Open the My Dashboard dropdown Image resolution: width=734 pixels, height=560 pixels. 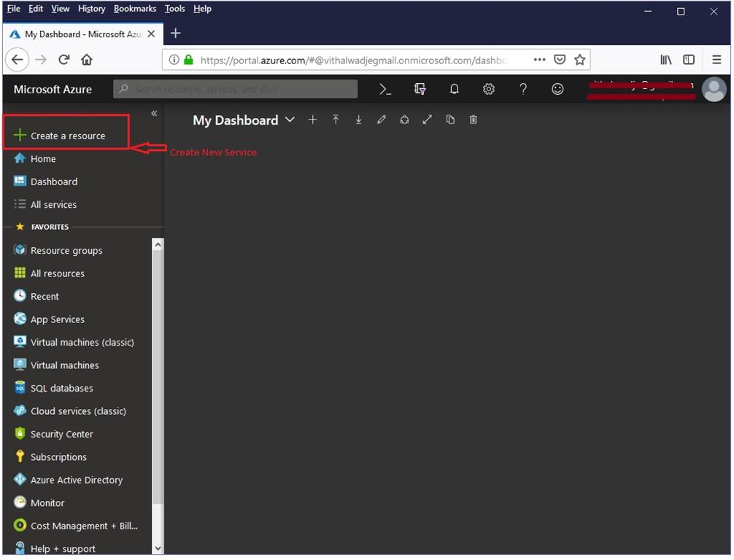click(x=290, y=120)
